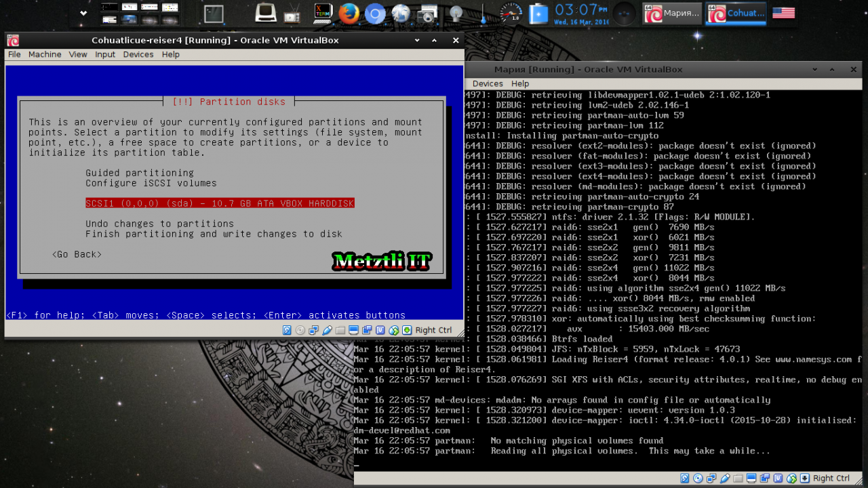The width and height of the screenshot is (868, 488).
Task: Click display monitor icon in Мария status bar
Action: coord(751,479)
